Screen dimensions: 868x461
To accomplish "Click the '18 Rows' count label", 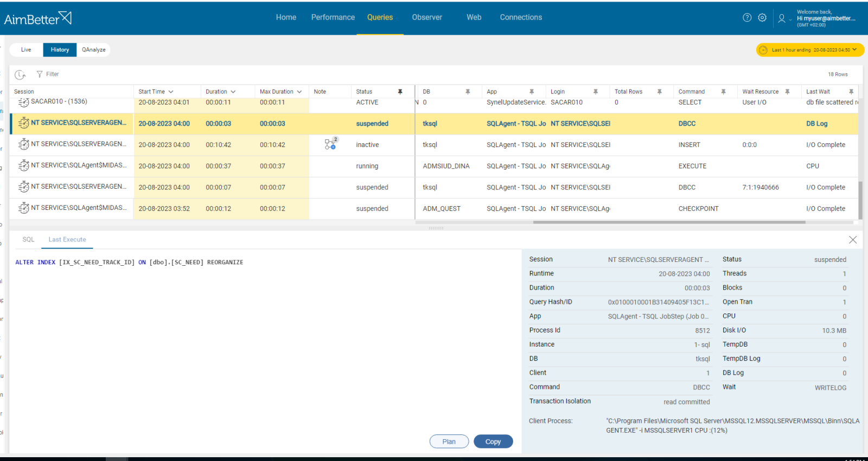I will pyautogui.click(x=838, y=74).
